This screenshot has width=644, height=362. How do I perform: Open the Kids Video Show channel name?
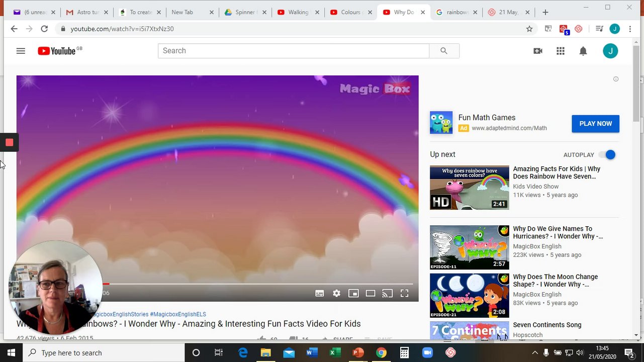[x=536, y=187]
